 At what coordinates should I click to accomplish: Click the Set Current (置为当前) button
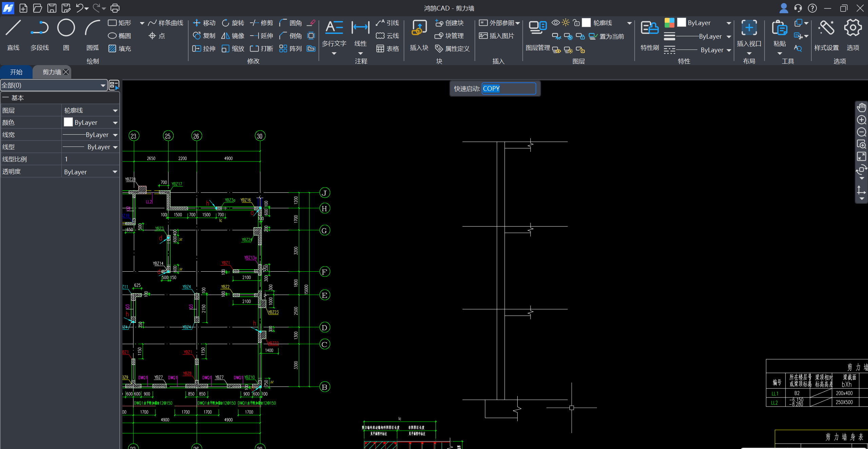(x=607, y=36)
